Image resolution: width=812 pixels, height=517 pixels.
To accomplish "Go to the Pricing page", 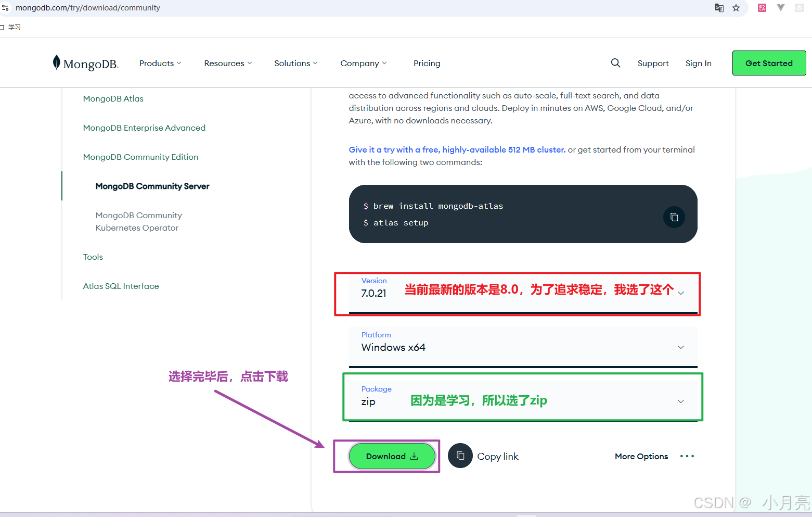I will point(427,63).
